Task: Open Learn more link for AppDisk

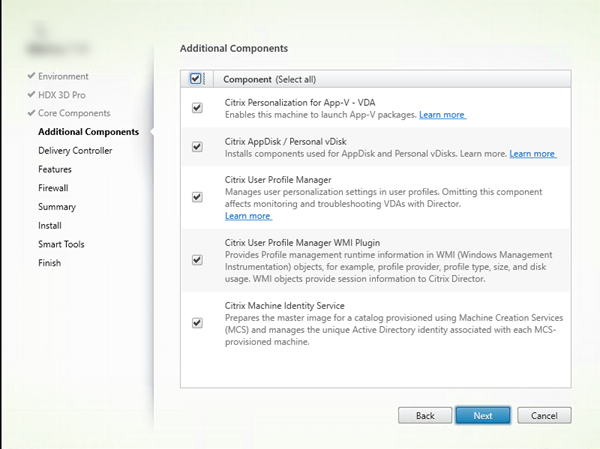Action: click(x=532, y=154)
